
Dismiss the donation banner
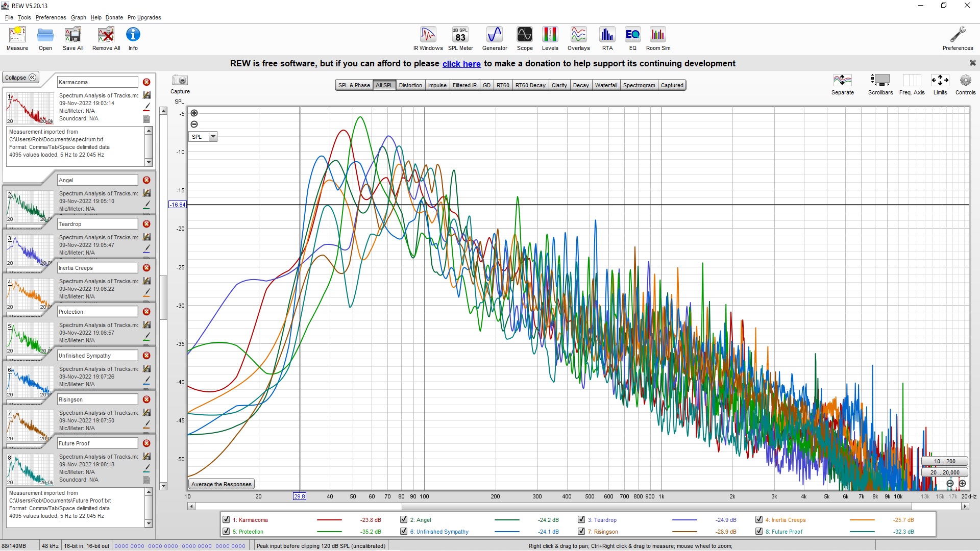pyautogui.click(x=972, y=63)
